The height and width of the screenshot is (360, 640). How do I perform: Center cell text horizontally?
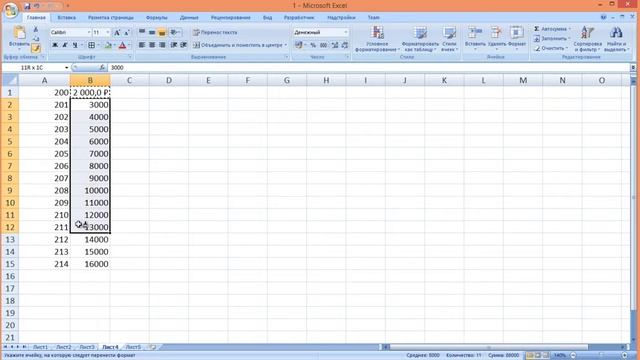pos(152,45)
